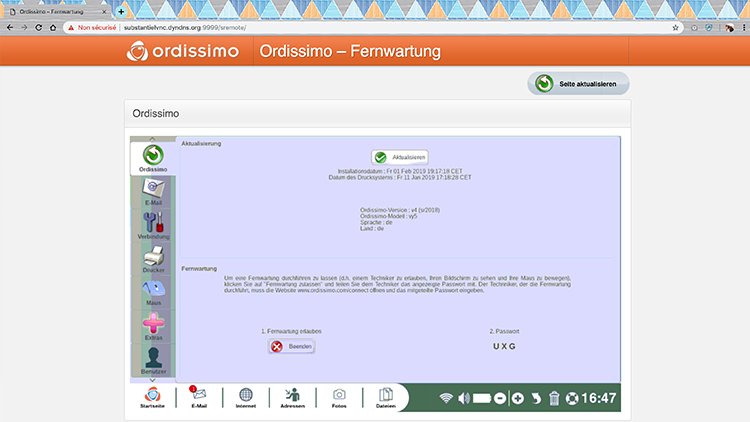
Task: Launch Internet globe icon
Action: 245,398
